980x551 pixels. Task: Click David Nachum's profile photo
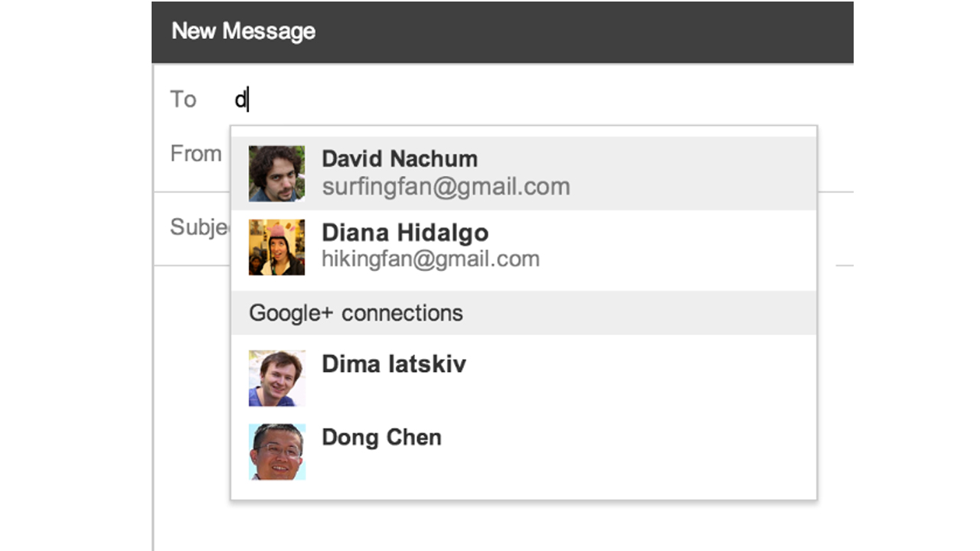coord(276,174)
